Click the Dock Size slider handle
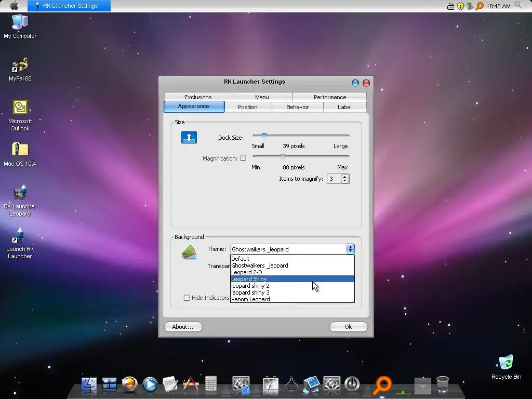This screenshot has height=399, width=532. point(264,136)
